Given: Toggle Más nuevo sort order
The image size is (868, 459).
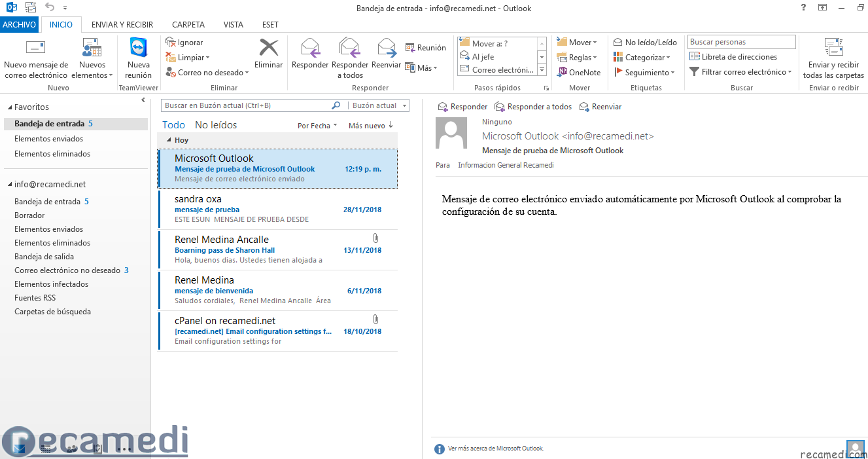Looking at the screenshot, I should pyautogui.click(x=371, y=126).
